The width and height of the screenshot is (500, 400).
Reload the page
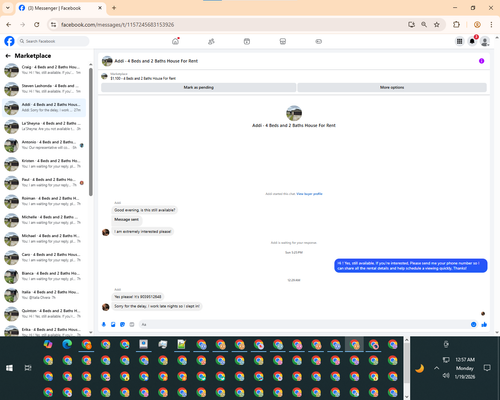coord(37,25)
